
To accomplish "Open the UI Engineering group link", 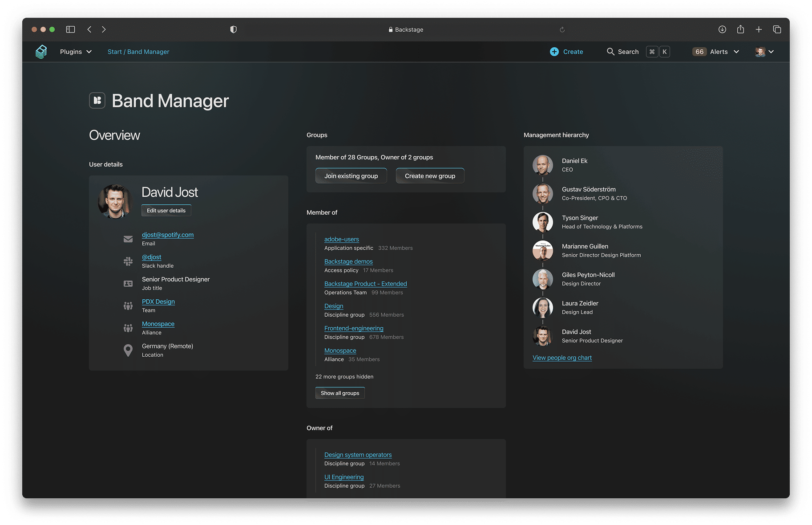I will tap(344, 477).
